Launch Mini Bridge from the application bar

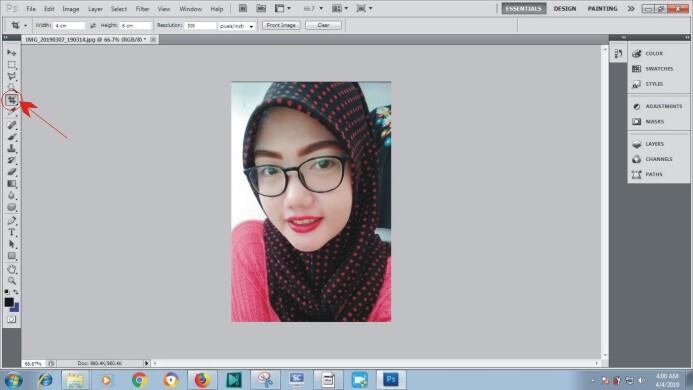pos(261,8)
